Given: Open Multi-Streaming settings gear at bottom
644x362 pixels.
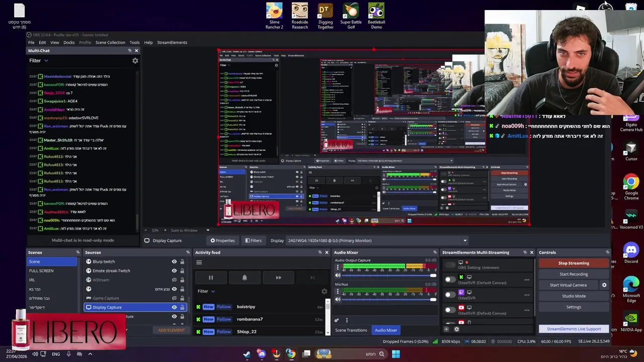Looking at the screenshot, I should click(456, 329).
